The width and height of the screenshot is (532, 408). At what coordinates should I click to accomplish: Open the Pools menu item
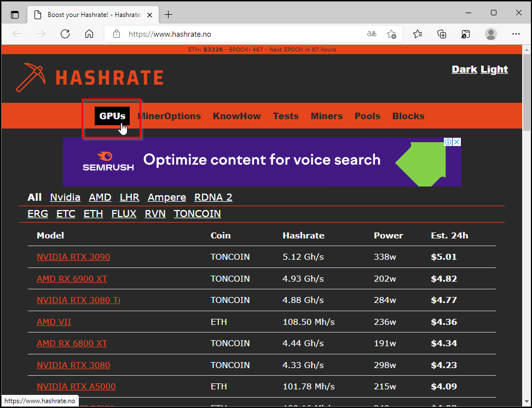(x=367, y=116)
